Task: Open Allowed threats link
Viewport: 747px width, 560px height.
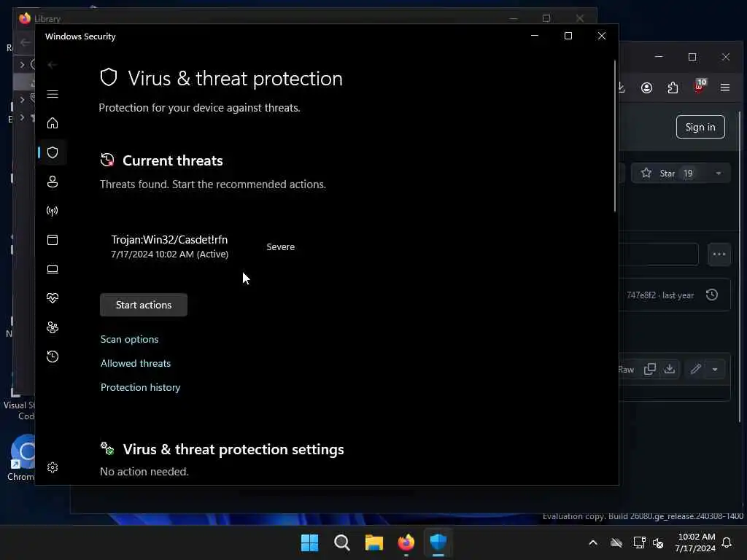Action: pyautogui.click(x=136, y=363)
